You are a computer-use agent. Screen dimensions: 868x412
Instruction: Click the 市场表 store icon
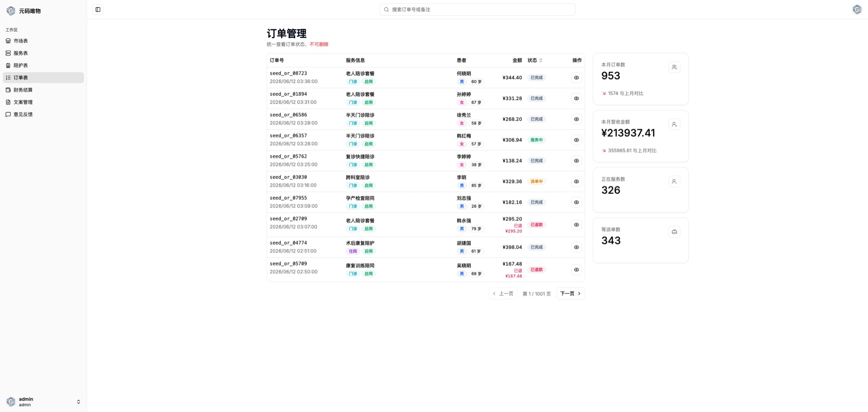(x=8, y=41)
